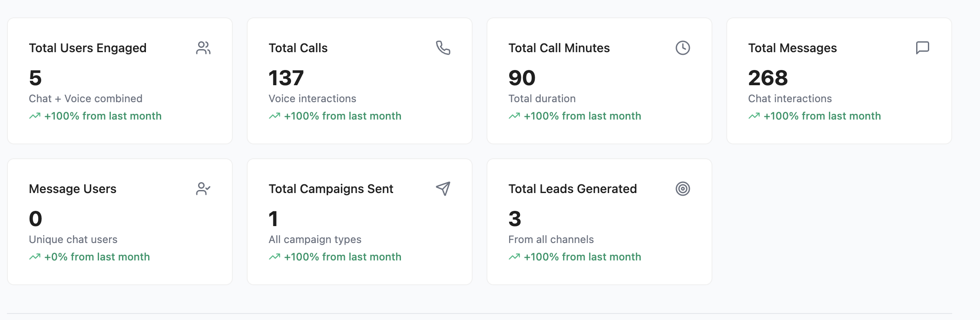The height and width of the screenshot is (320, 980).
Task: Select the "Total Campaigns Sent" title
Action: (331, 189)
